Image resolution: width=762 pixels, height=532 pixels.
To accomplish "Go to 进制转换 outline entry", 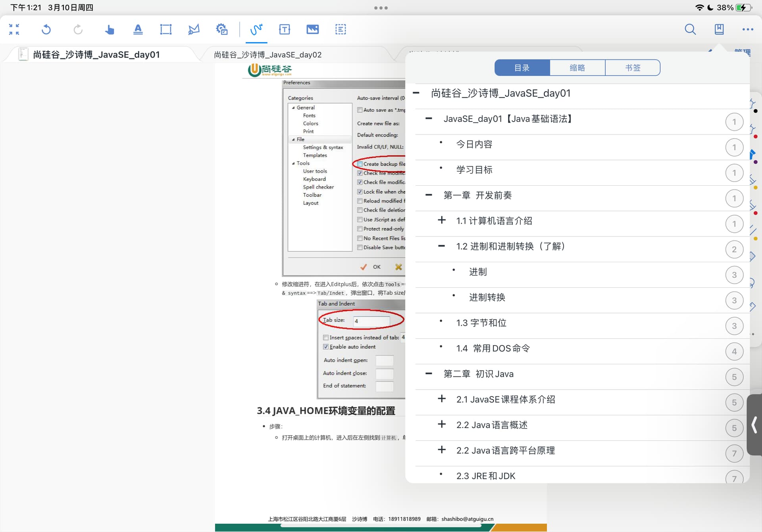I will point(487,298).
